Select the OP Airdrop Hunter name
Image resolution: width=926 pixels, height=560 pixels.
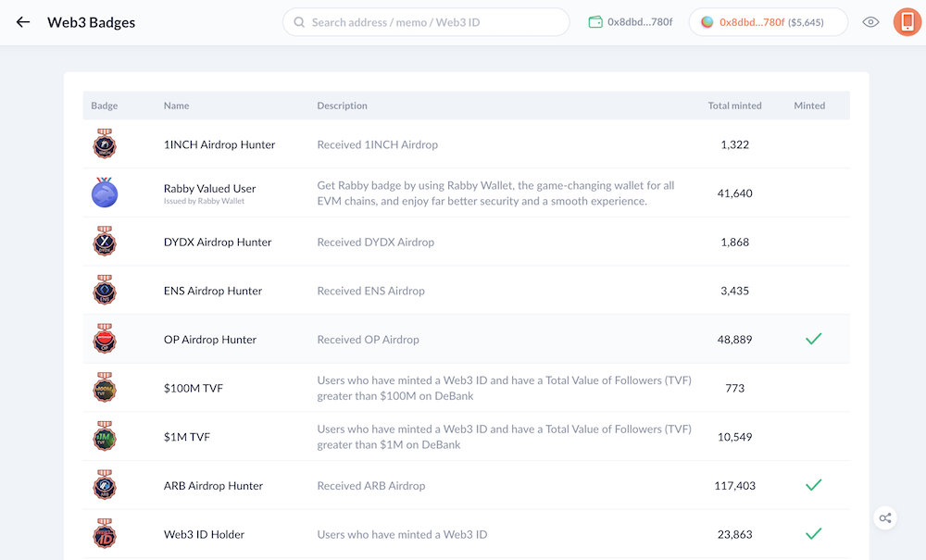210,340
